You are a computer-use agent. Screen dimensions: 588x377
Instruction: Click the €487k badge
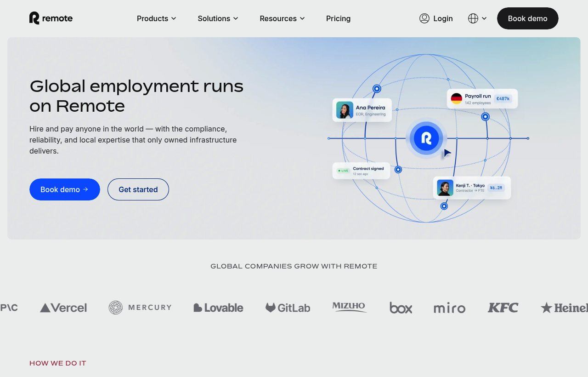click(x=503, y=98)
